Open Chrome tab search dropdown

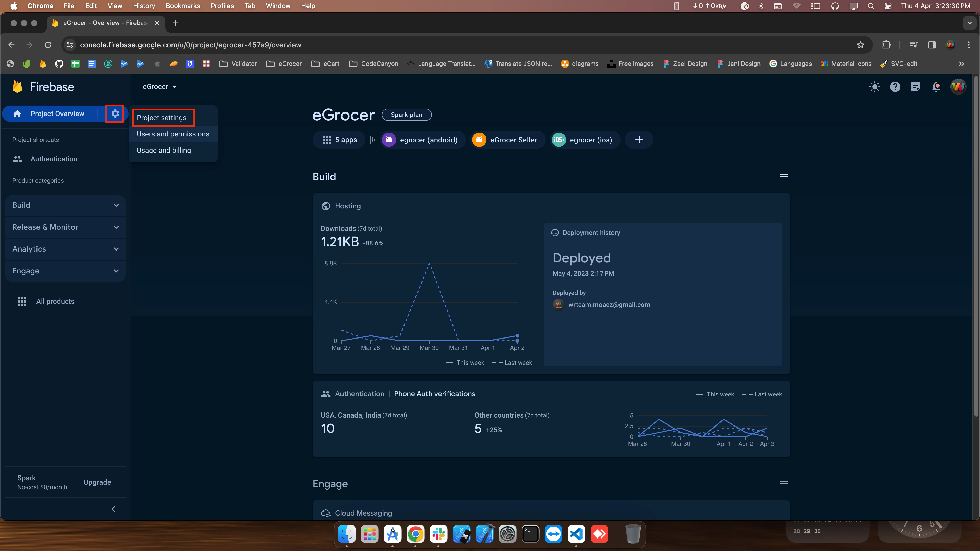969,23
